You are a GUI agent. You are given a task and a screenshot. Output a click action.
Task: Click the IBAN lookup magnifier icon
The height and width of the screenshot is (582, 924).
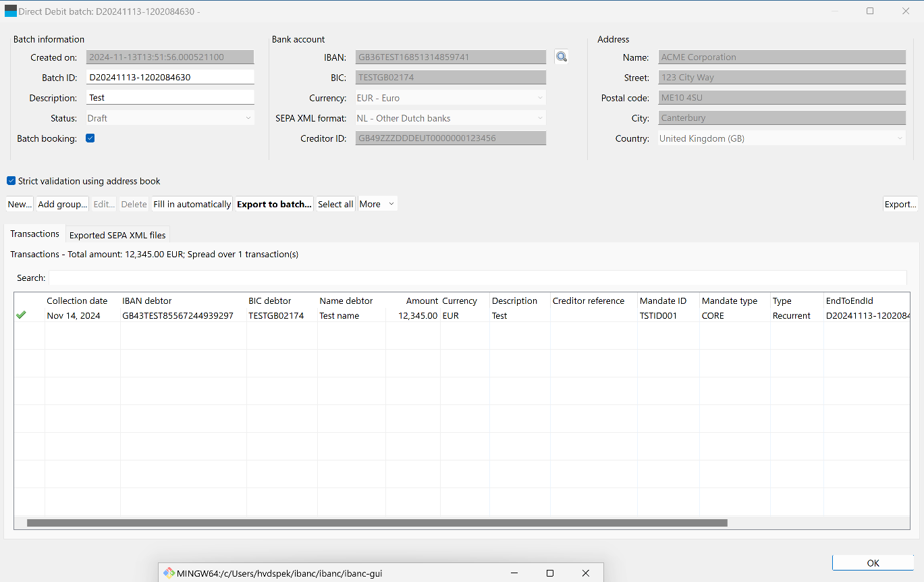pyautogui.click(x=562, y=57)
